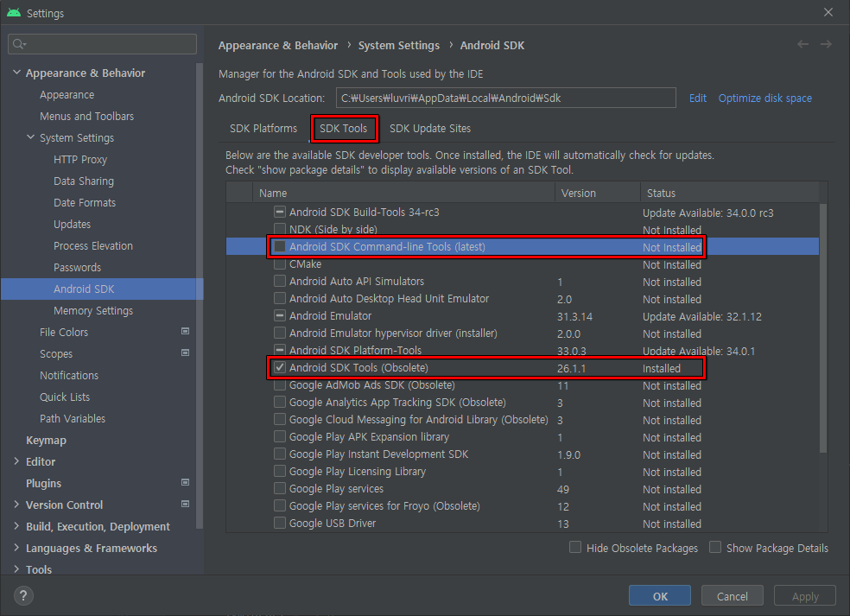Toggle Android Emulator checkbox
Image resolution: width=850 pixels, height=616 pixels.
pos(280,315)
